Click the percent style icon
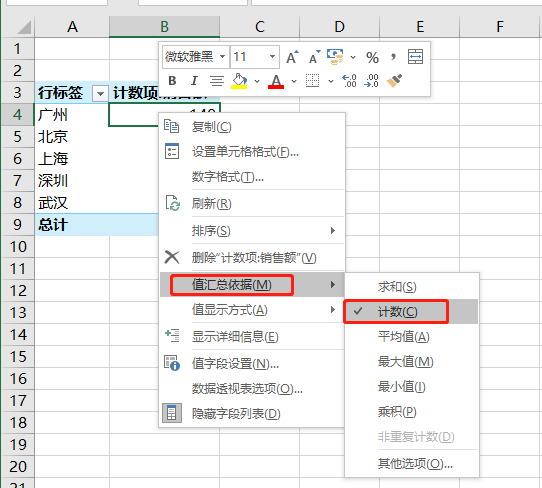542x488 pixels. point(372,57)
